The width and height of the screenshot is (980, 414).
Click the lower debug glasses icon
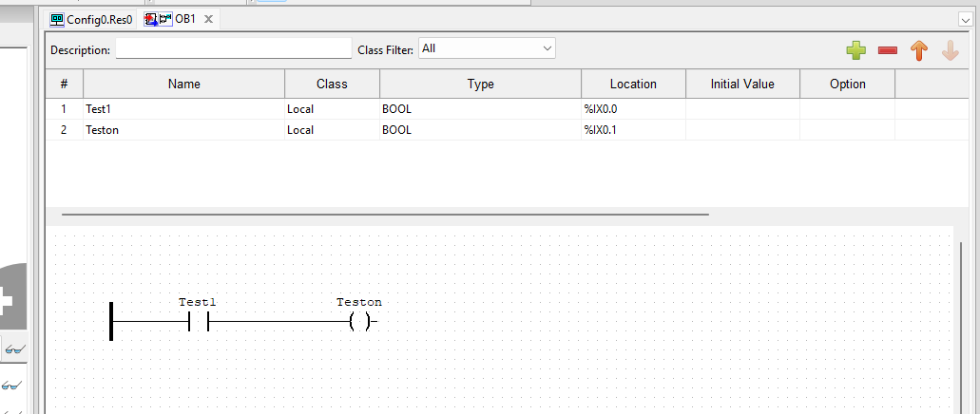click(11, 385)
